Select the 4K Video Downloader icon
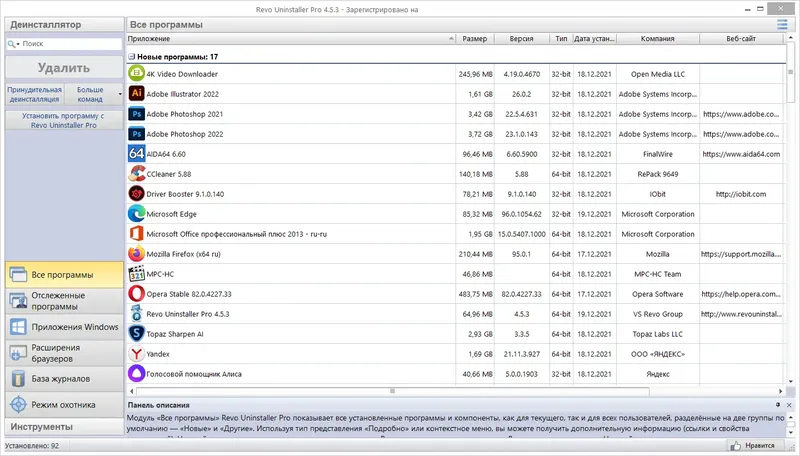This screenshot has width=800, height=456. [136, 73]
